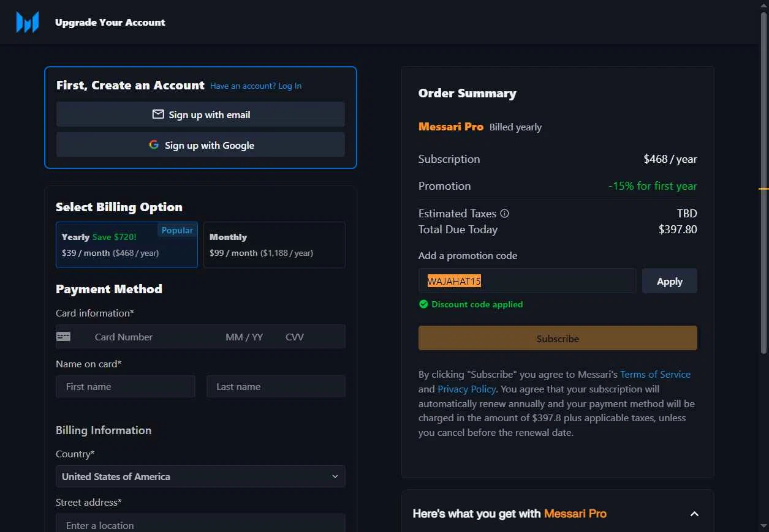The width and height of the screenshot is (769, 532).
Task: Click the 'Save $720!' text
Action: click(115, 237)
